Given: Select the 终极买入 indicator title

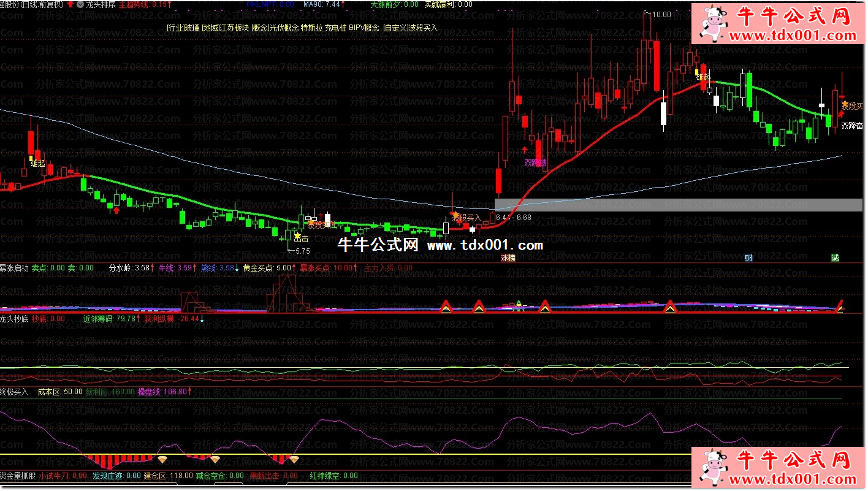Looking at the screenshot, I should [14, 392].
